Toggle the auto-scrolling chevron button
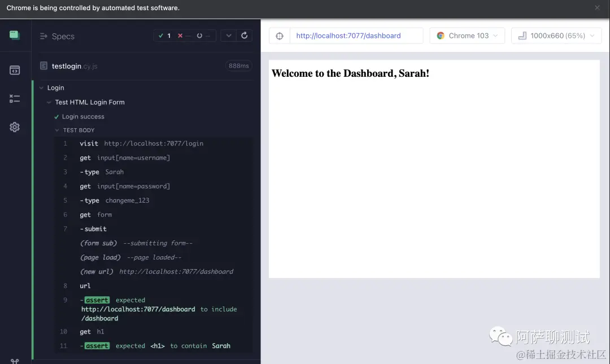The image size is (610, 364). pos(229,36)
